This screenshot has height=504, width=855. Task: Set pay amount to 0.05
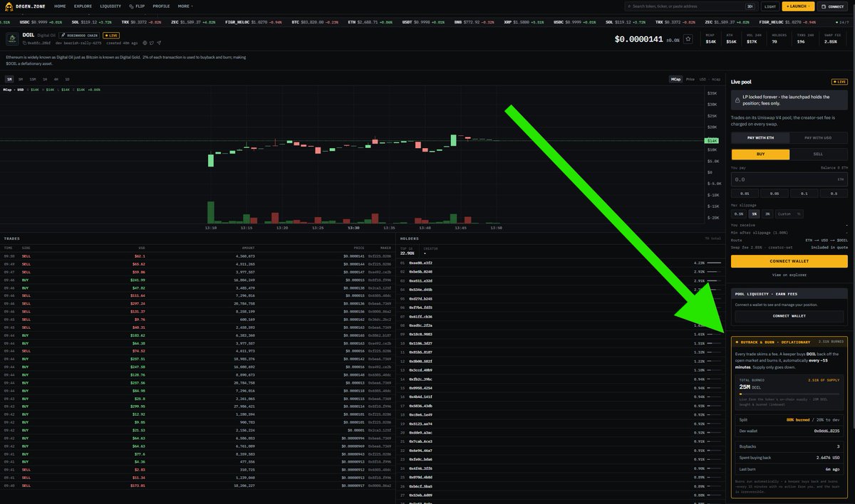pos(774,193)
